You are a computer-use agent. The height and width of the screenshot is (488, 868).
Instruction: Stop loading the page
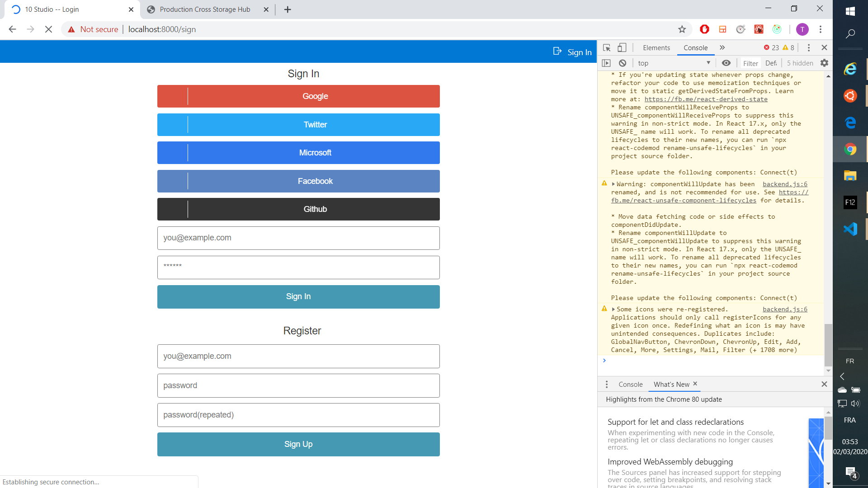(x=48, y=29)
